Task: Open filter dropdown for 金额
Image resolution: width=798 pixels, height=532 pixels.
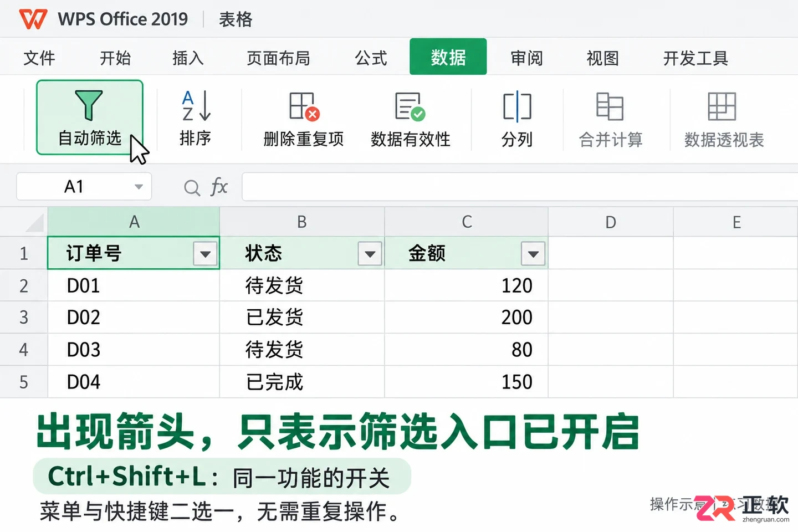Action: [533, 254]
